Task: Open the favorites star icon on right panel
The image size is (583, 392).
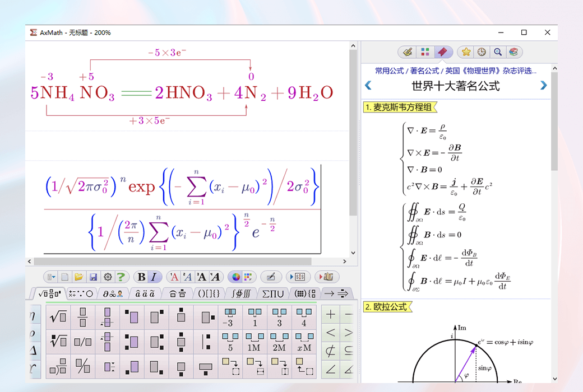Action: click(466, 52)
